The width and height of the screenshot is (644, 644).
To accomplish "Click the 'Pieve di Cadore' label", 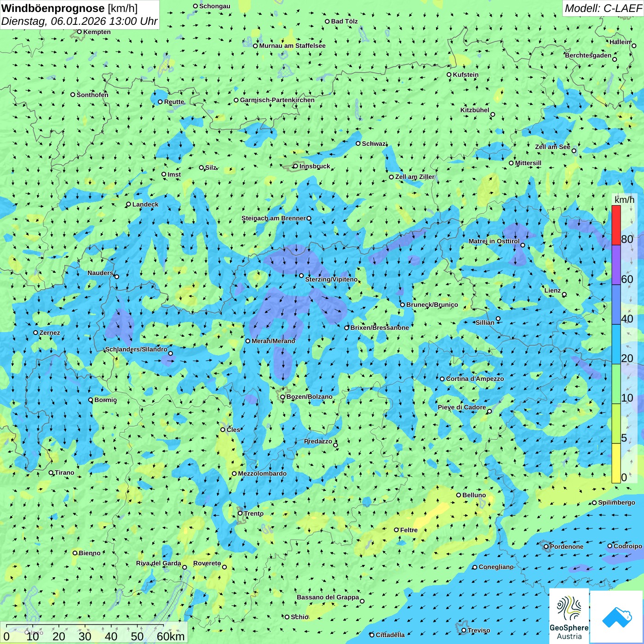I will pos(462,407).
